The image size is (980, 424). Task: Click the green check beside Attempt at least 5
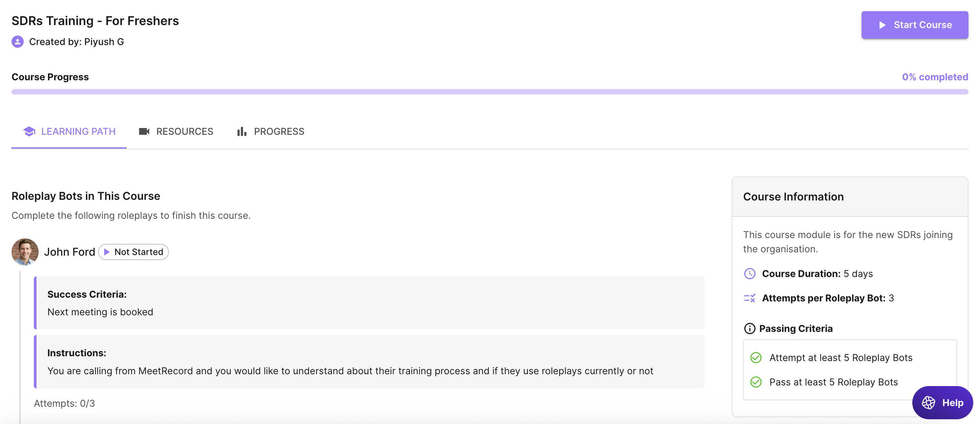pyautogui.click(x=756, y=358)
